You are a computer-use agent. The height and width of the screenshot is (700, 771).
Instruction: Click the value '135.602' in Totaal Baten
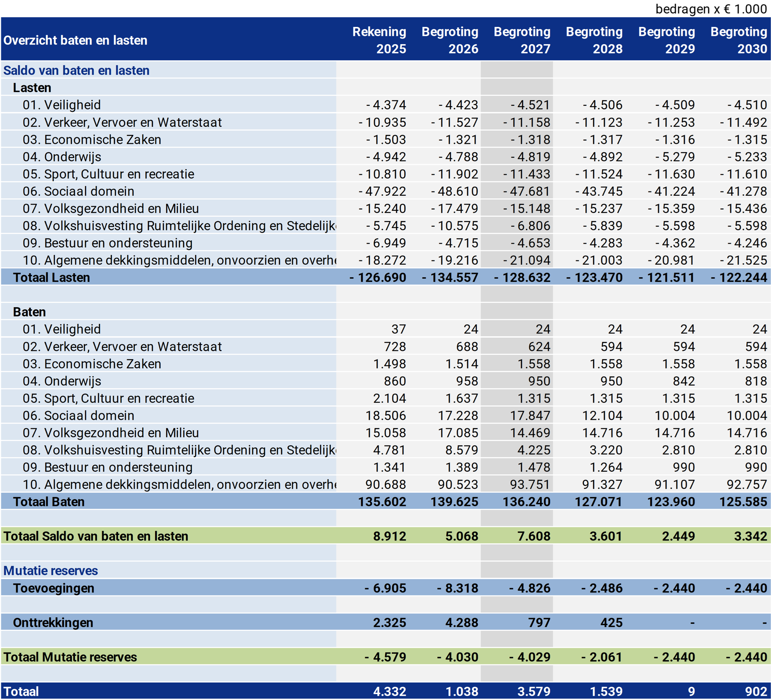click(x=382, y=502)
